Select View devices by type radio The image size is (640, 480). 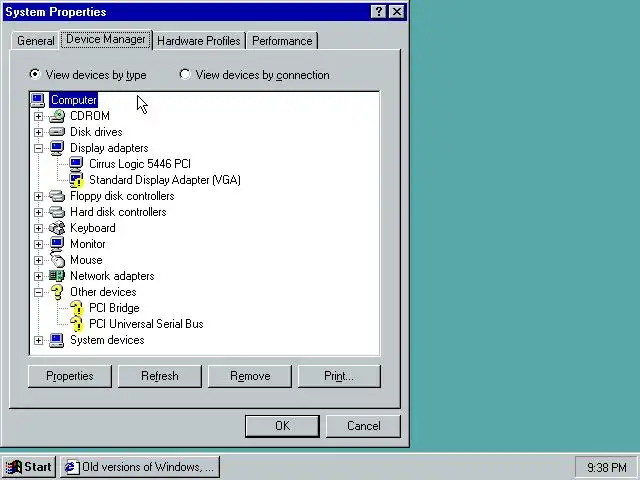click(35, 74)
